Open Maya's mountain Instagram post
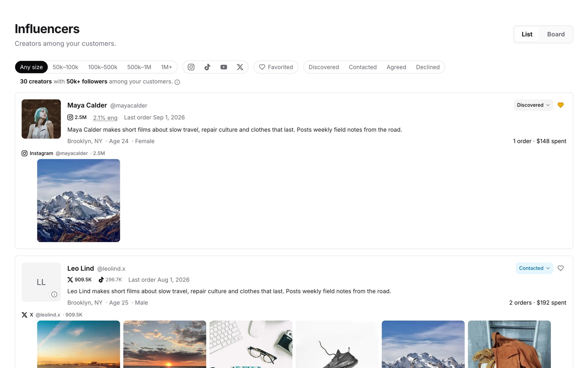 (79, 201)
